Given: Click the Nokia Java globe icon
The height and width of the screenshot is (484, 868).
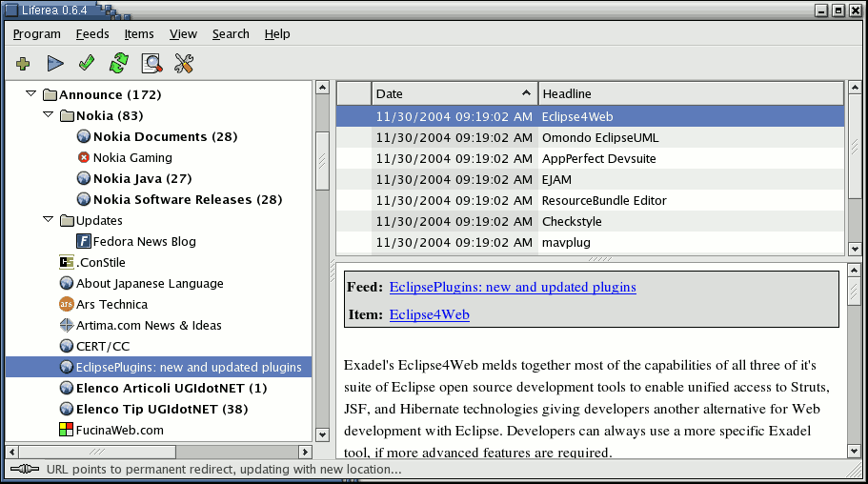Looking at the screenshot, I should tap(84, 178).
